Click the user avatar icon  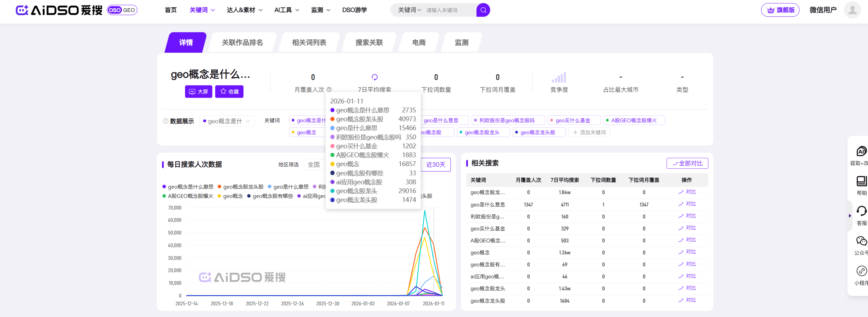[x=852, y=10]
